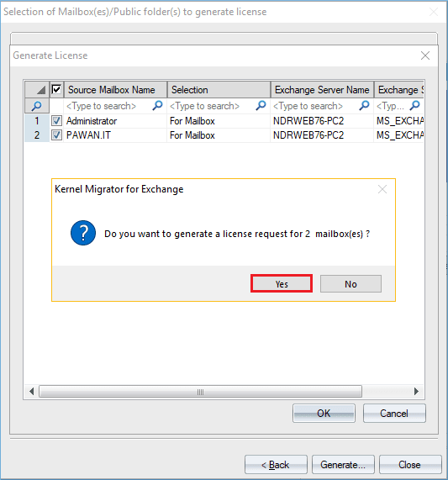The image size is (448, 480).
Task: Decline with the No button
Action: pos(350,284)
